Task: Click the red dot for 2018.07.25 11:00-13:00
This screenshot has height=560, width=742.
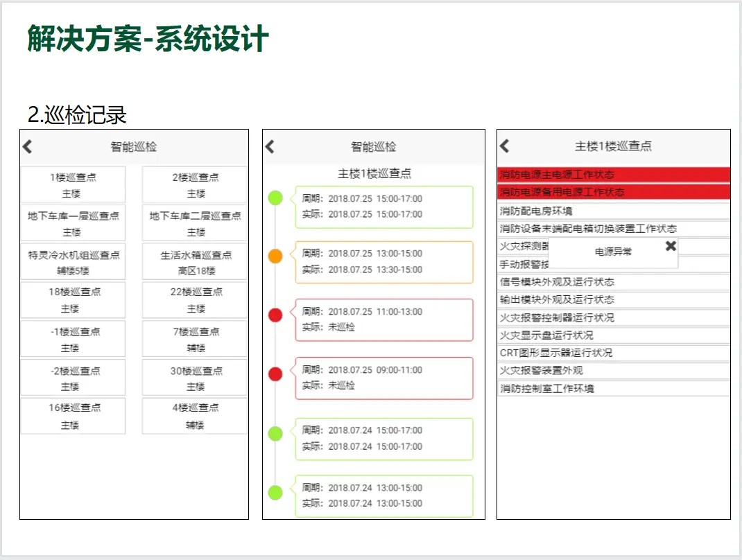Action: pyautogui.click(x=275, y=315)
